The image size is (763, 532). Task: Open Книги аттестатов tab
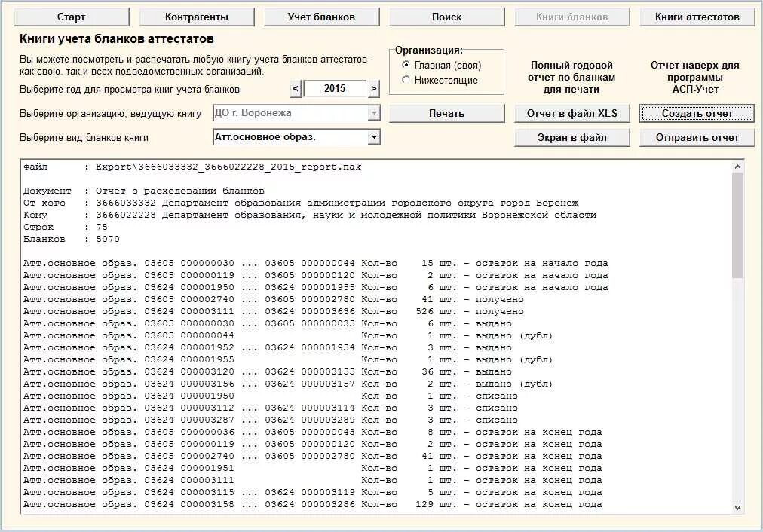click(697, 17)
